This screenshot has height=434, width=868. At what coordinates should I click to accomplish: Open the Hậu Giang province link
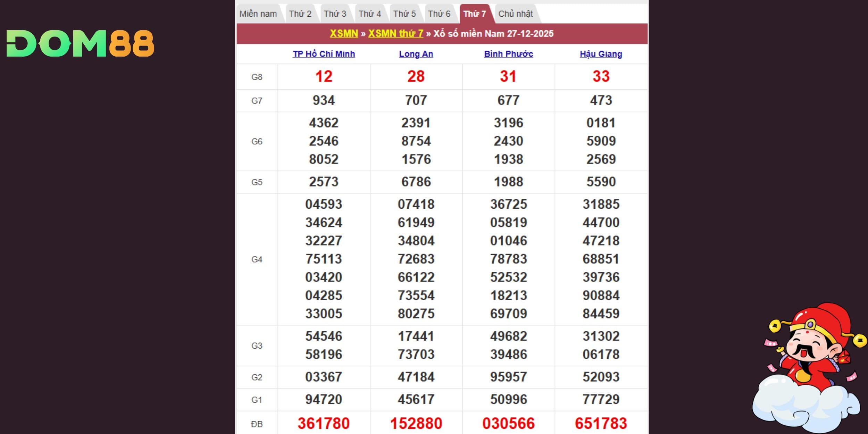point(601,54)
